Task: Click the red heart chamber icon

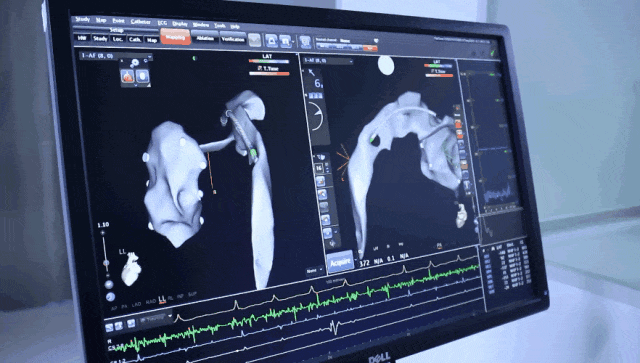Action: pos(128,76)
